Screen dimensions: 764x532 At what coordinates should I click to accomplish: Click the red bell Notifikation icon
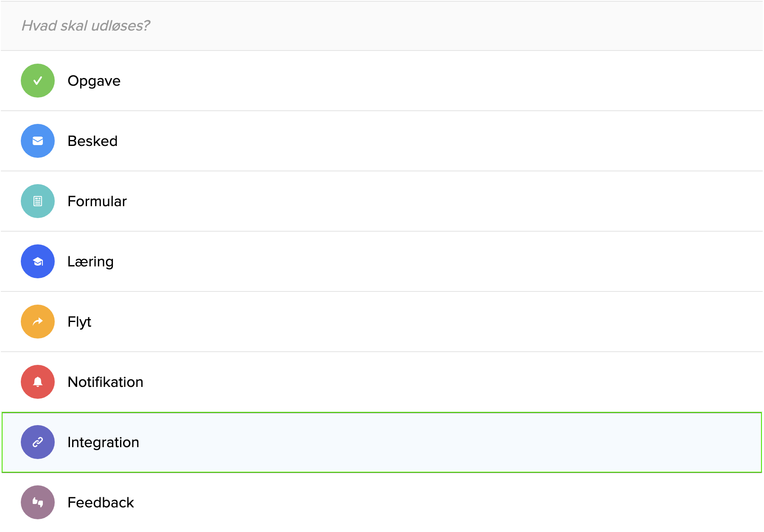pos(38,382)
